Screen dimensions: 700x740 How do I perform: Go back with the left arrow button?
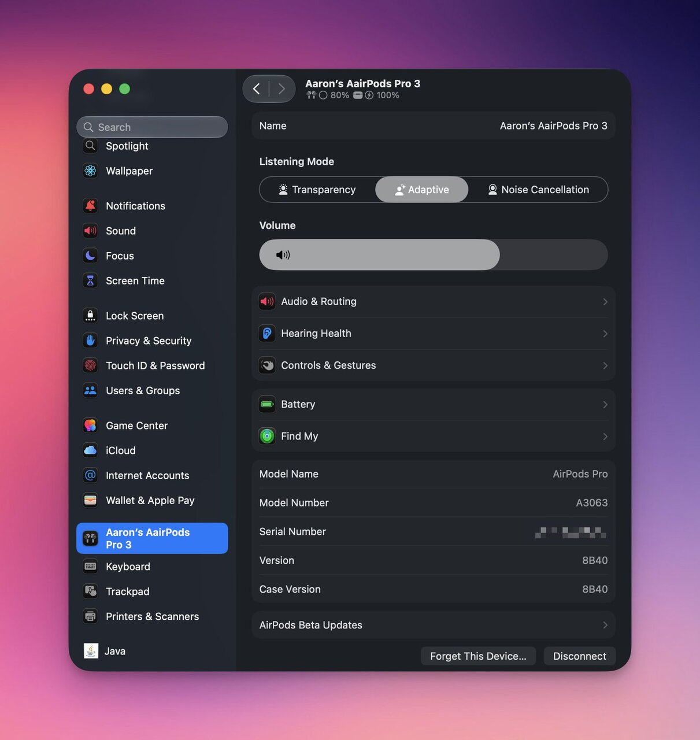coord(257,88)
